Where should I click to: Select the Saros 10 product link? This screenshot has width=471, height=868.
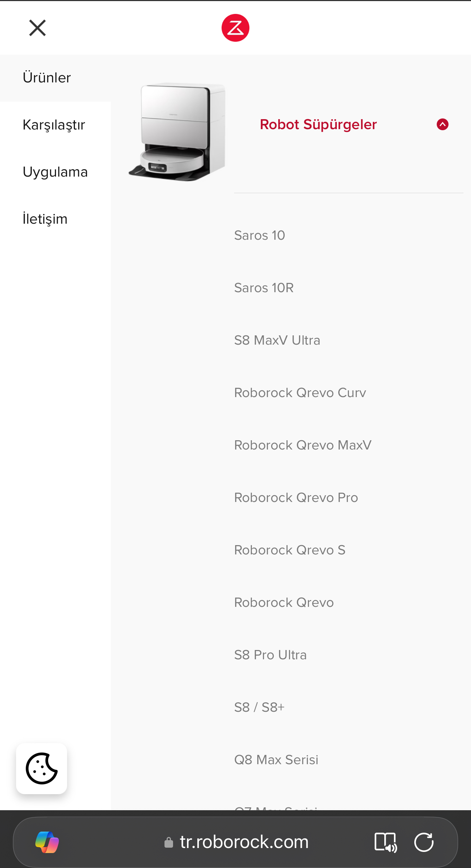tap(259, 235)
